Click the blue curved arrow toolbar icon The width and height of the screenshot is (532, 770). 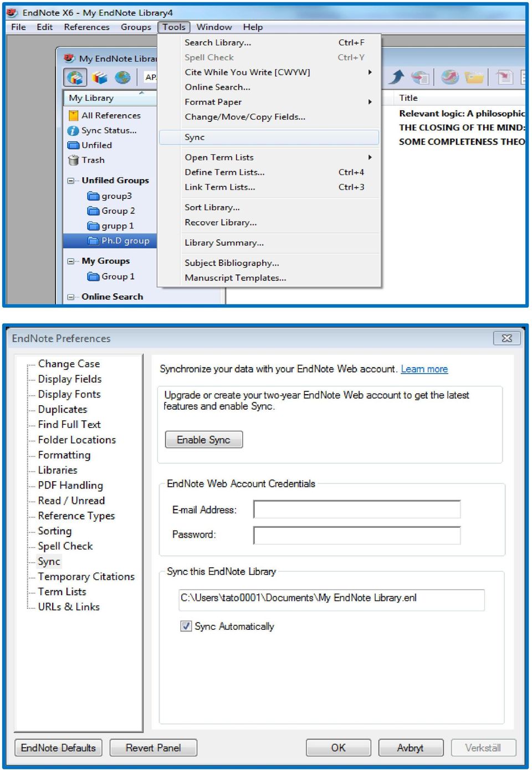pos(396,77)
